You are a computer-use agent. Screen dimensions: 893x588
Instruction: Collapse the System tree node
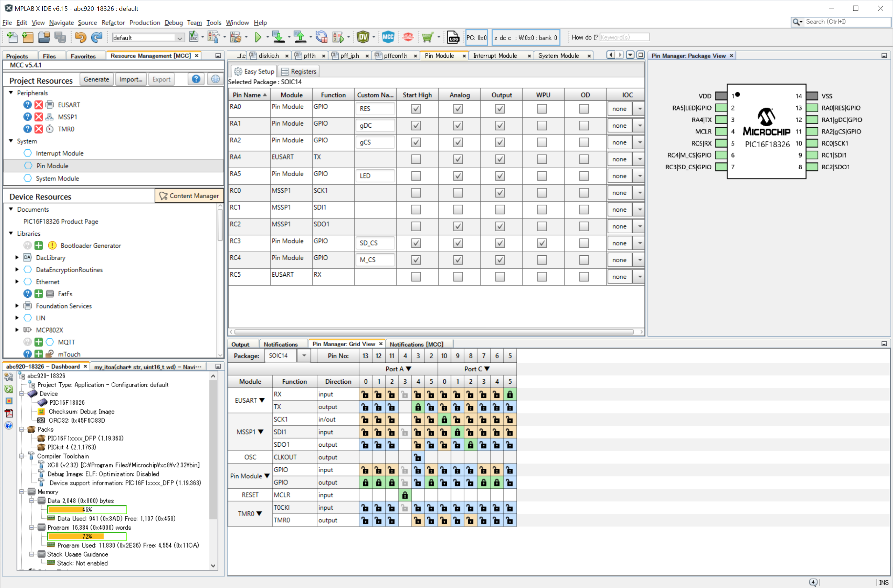pos(11,141)
